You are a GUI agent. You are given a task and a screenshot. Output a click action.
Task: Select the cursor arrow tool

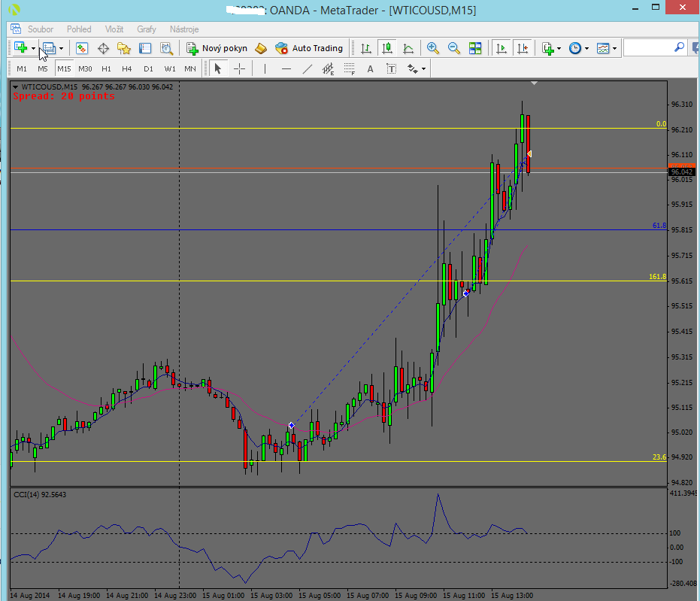click(x=218, y=68)
